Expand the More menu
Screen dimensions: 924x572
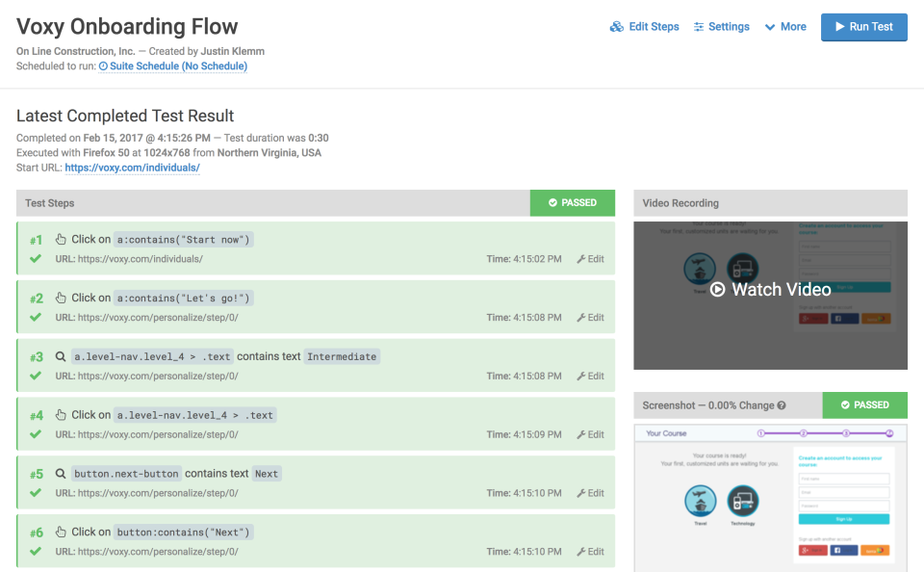[x=784, y=26]
